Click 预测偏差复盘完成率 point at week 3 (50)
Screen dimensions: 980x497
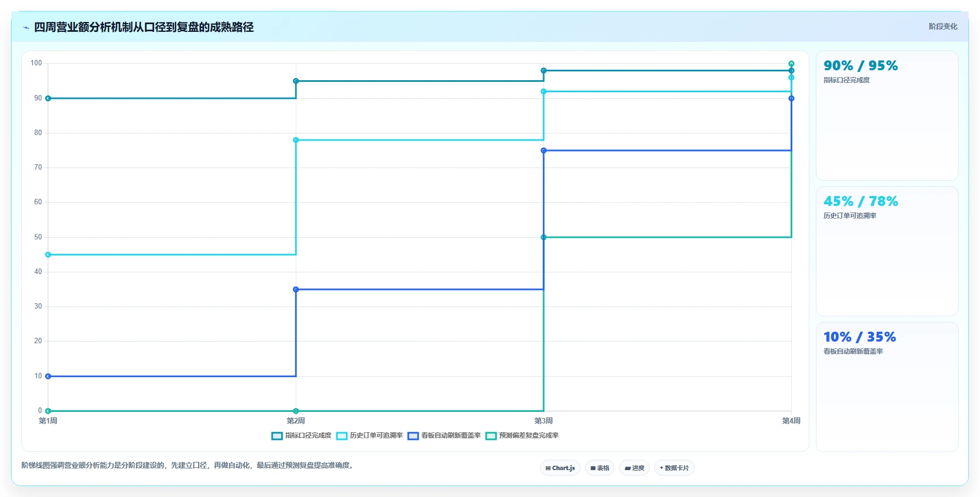coord(544,237)
